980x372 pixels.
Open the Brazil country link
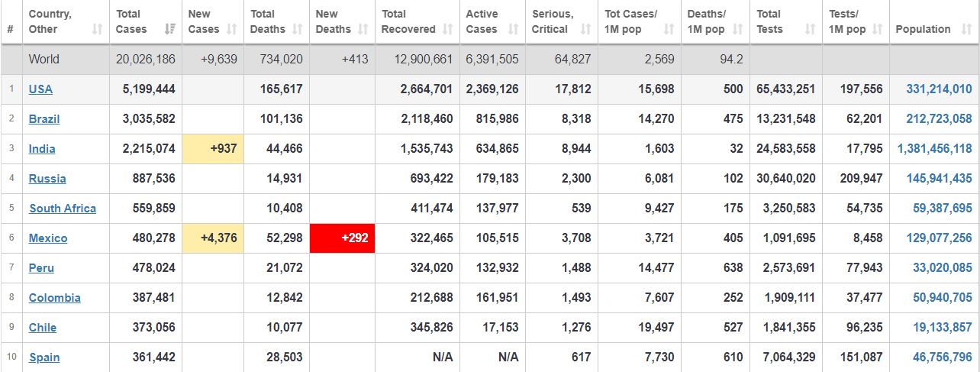pyautogui.click(x=44, y=118)
